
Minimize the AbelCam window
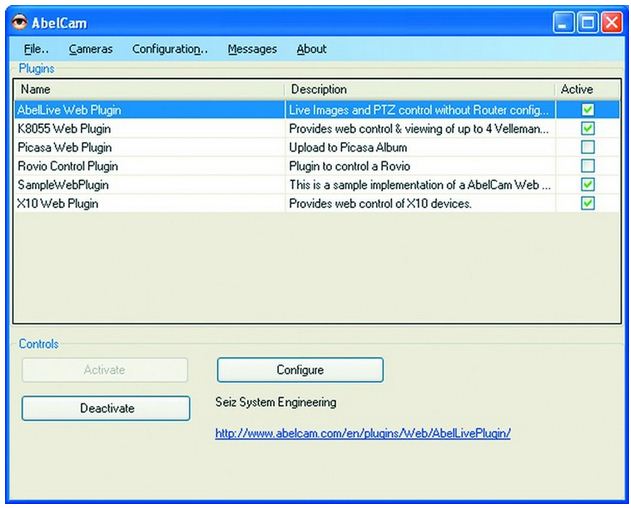coord(563,22)
